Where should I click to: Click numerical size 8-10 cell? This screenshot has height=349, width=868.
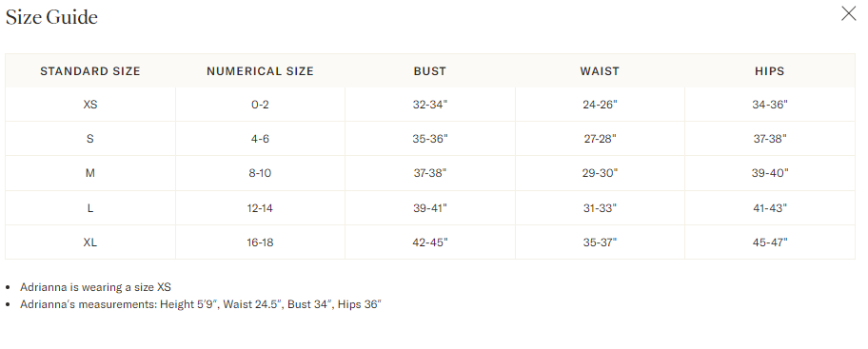(x=260, y=173)
